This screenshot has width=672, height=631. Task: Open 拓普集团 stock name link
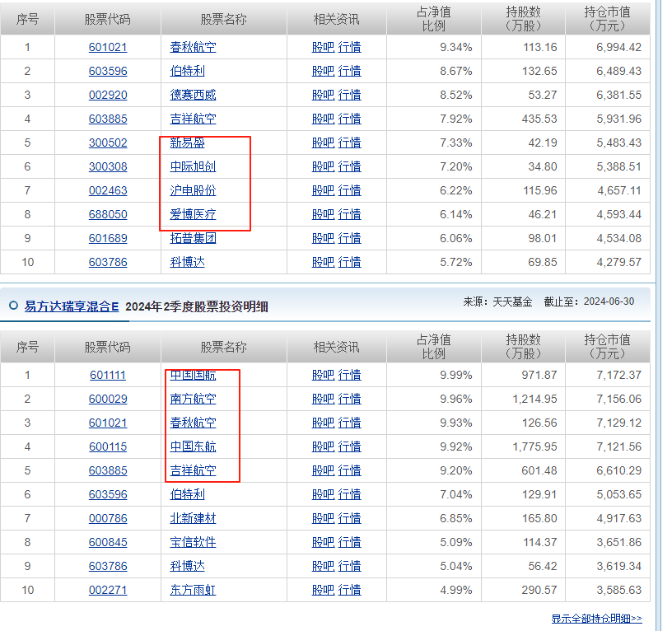193,238
